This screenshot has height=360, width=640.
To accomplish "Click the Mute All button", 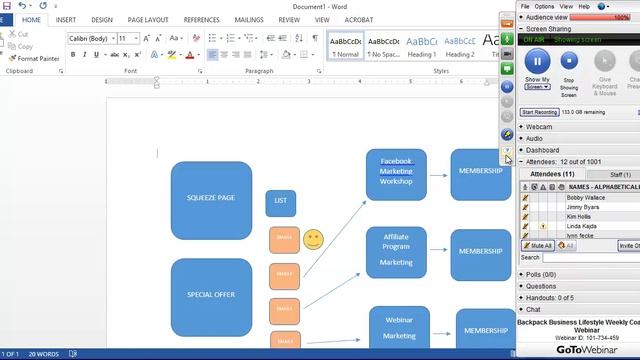I will click(x=538, y=246).
